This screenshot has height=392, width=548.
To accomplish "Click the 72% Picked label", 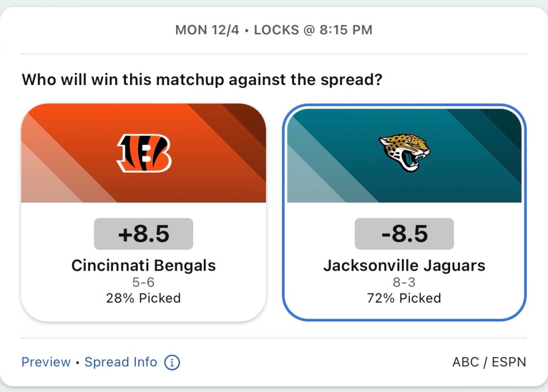I will click(x=404, y=298).
